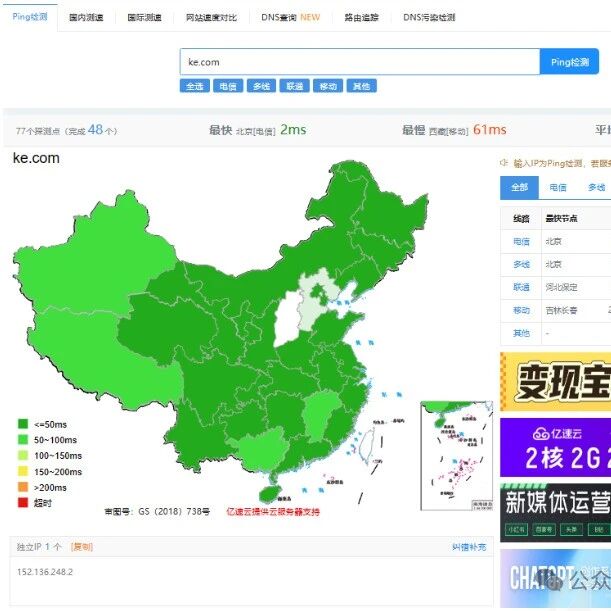
Task: Click the 审图号 GS(2018)738号 text
Action: [157, 511]
